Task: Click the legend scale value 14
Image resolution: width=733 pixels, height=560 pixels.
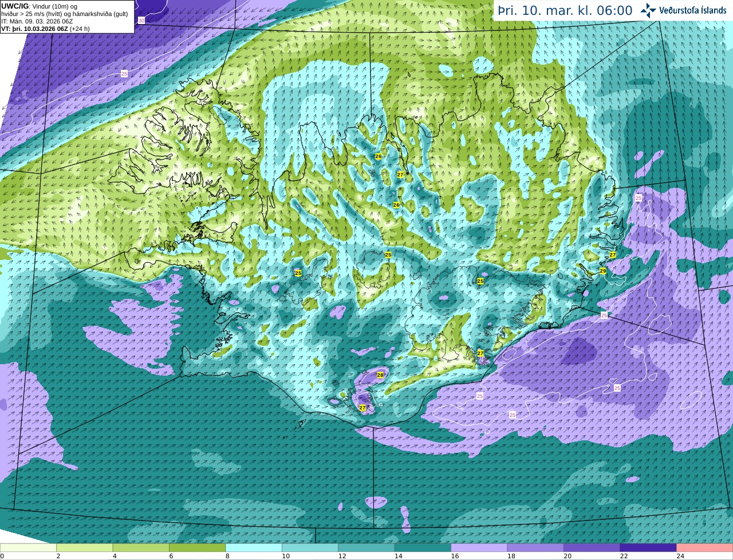Action: tap(398, 556)
